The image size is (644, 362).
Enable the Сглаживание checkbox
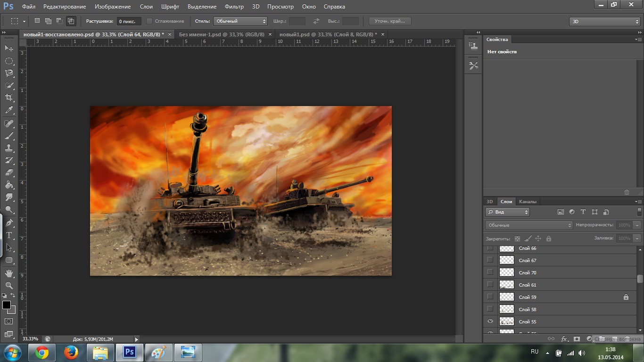pos(149,21)
